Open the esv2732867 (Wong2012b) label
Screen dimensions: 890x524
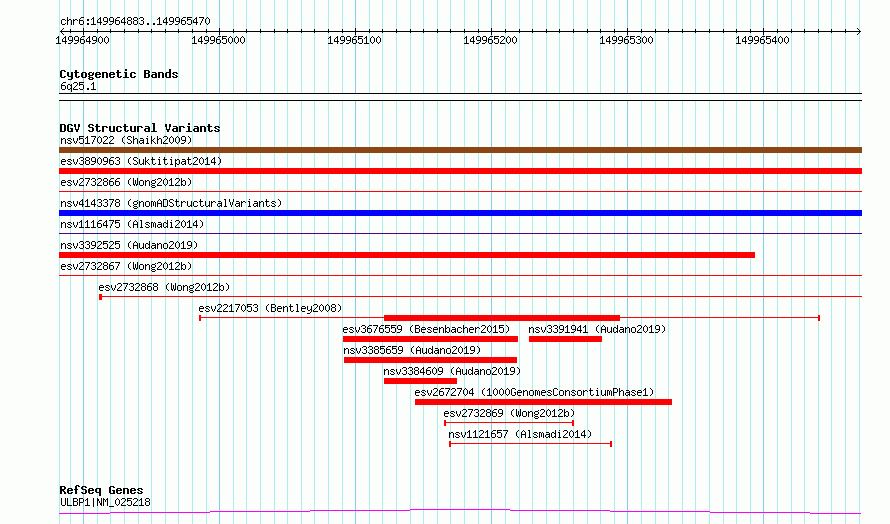(126, 266)
